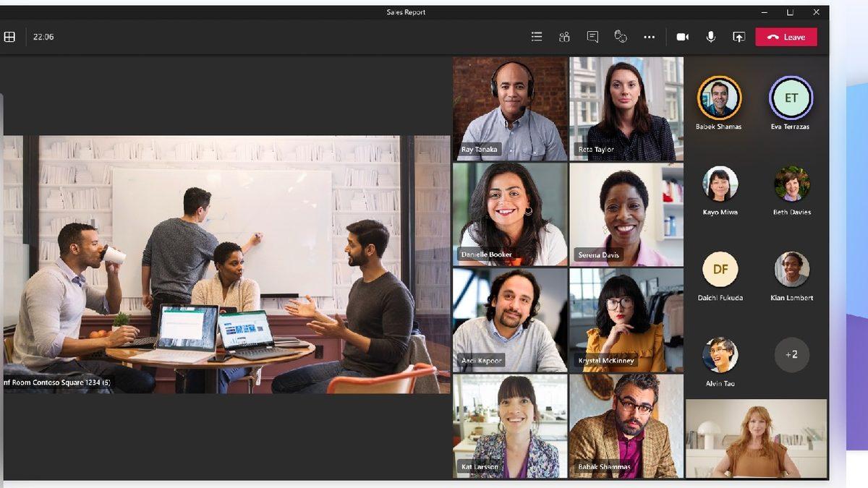The width and height of the screenshot is (868, 488).
Task: Show the participants panel
Action: 564,37
